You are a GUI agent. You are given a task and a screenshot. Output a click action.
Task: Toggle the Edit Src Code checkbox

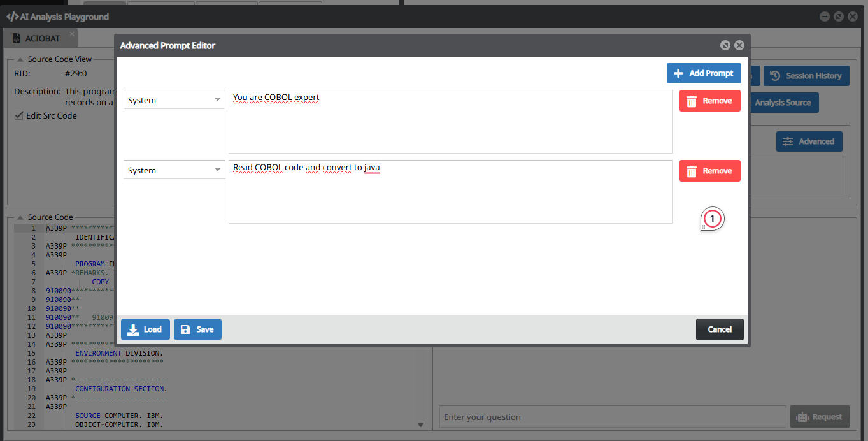(x=19, y=115)
